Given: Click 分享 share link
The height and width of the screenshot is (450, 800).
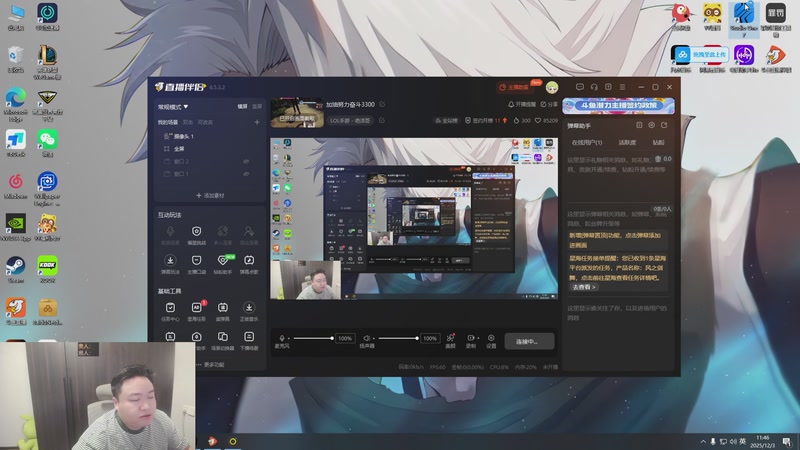Looking at the screenshot, I should 549,104.
